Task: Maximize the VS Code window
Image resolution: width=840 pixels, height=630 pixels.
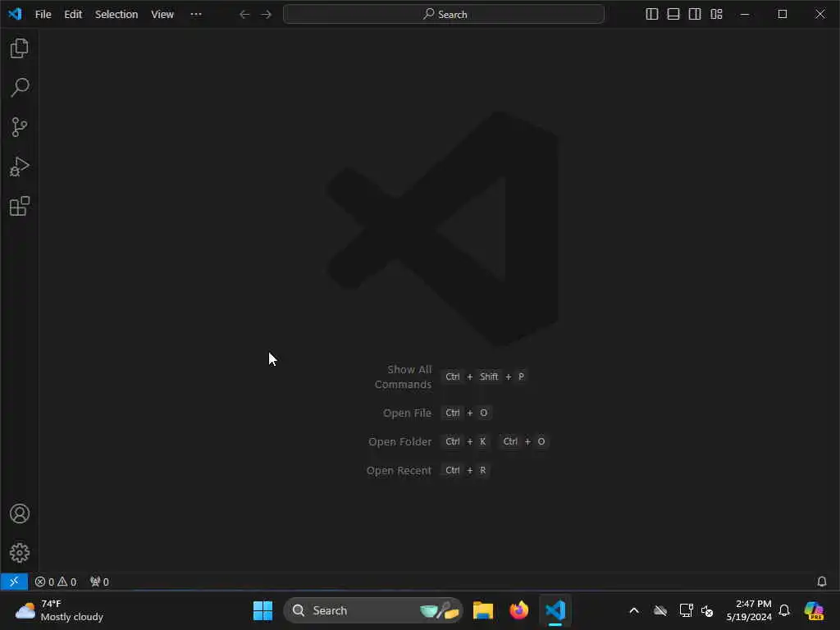Action: 783,15
